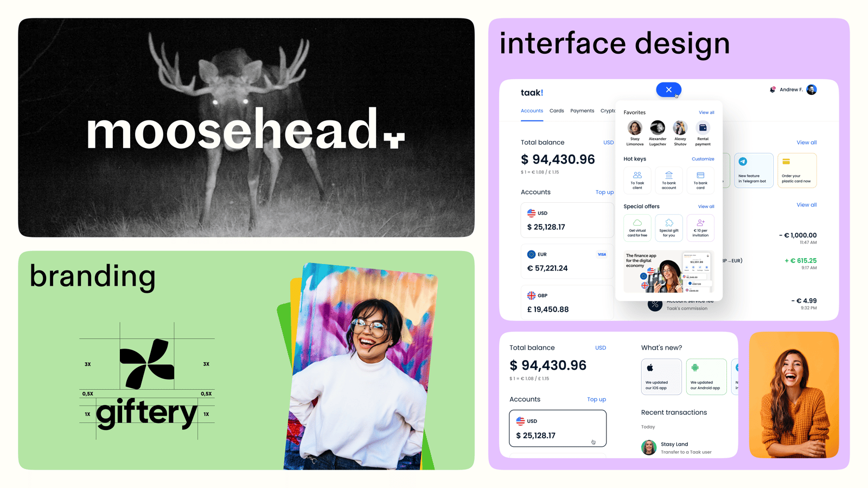Image resolution: width=868 pixels, height=488 pixels.
Task: Click Andrew F. profile avatar
Action: point(811,90)
